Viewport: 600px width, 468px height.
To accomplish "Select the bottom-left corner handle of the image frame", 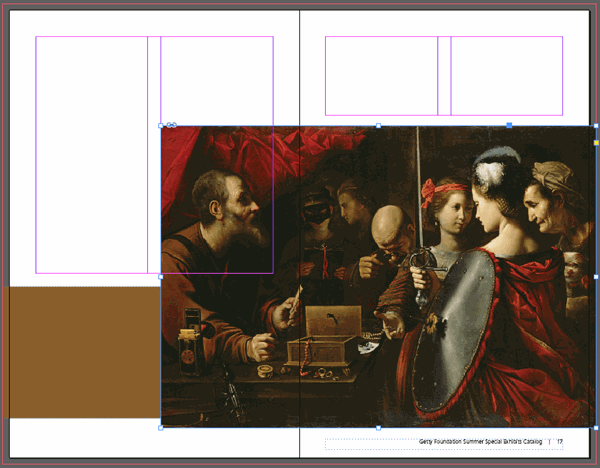I will point(161,428).
